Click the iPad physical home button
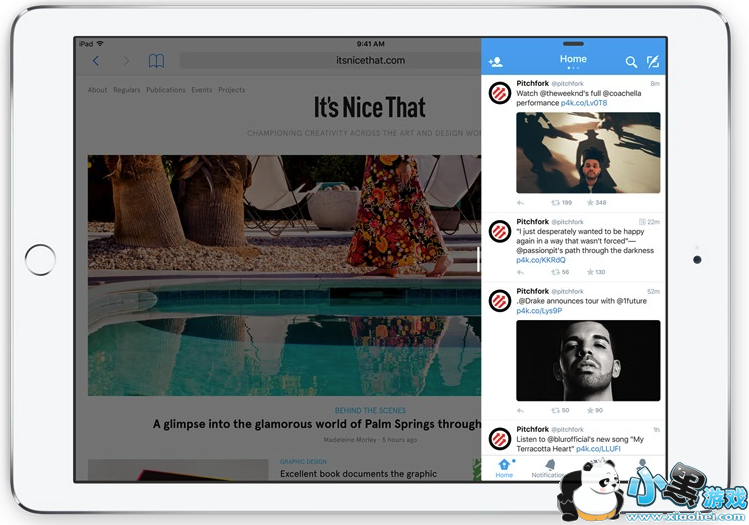This screenshot has height=525, width=749. coord(40,260)
